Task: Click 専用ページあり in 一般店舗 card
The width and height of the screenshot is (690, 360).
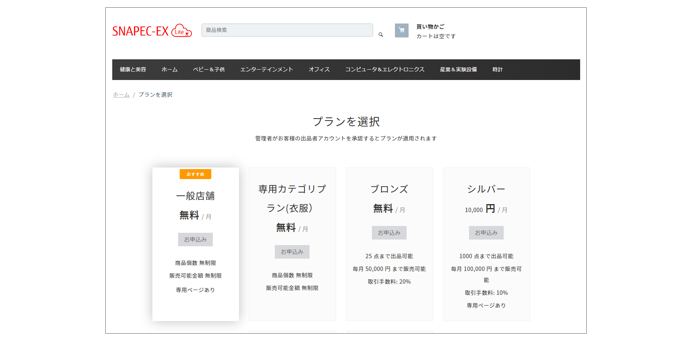Action: coord(195,290)
